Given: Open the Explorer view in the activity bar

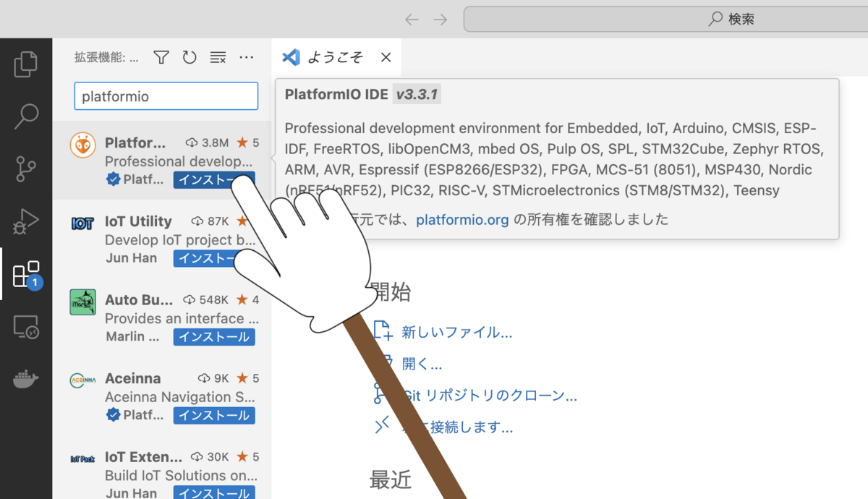Looking at the screenshot, I should tap(26, 64).
